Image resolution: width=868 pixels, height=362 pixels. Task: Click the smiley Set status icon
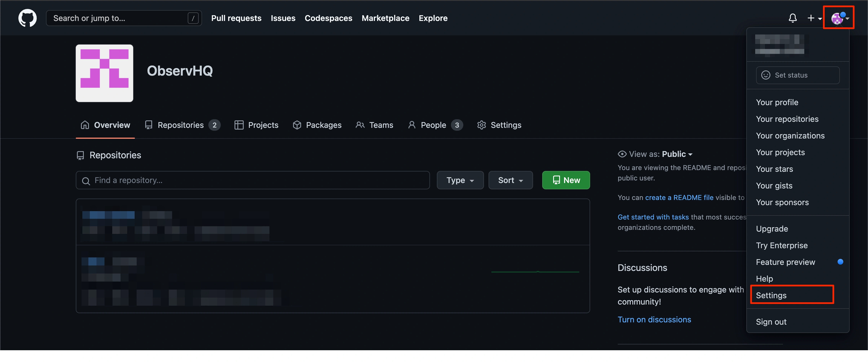[x=766, y=75]
